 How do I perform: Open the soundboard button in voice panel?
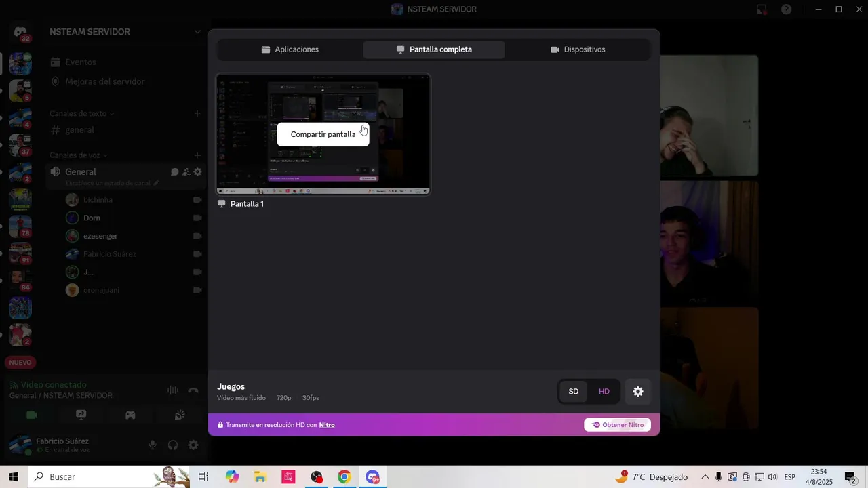click(180, 415)
